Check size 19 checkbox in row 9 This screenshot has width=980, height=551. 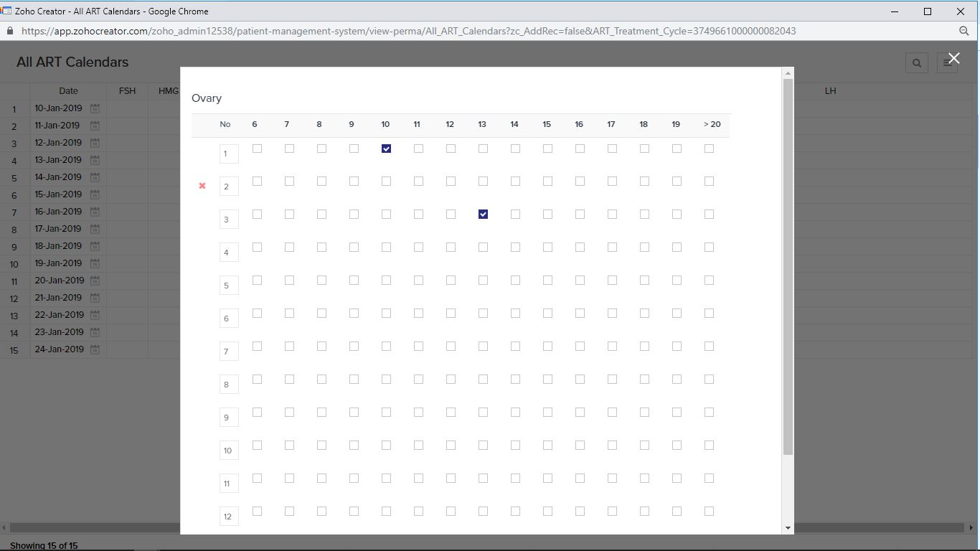[677, 413]
